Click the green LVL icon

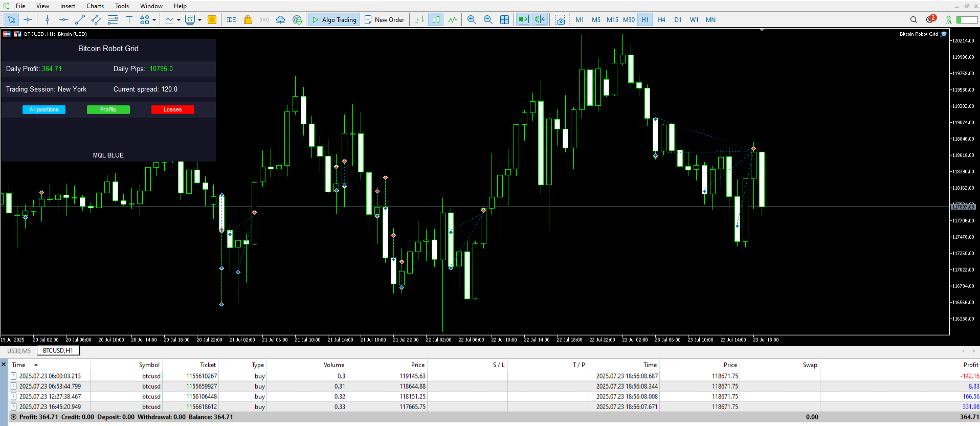click(948, 20)
